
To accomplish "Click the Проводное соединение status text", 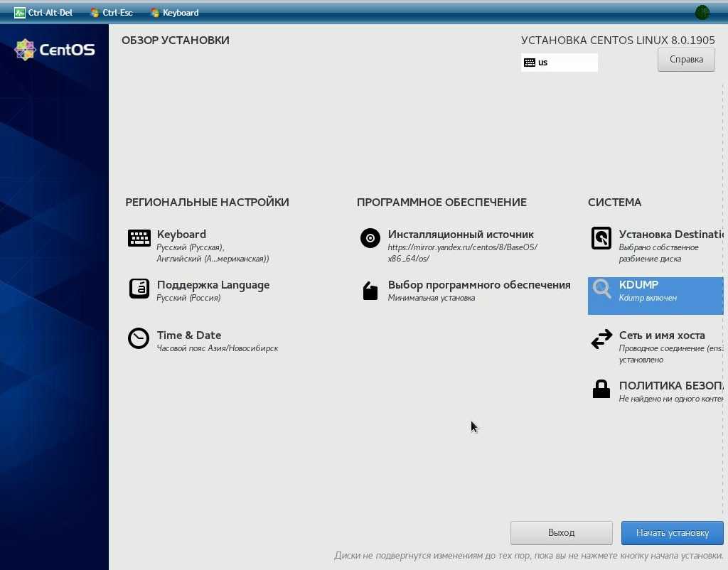I will pos(671,354).
